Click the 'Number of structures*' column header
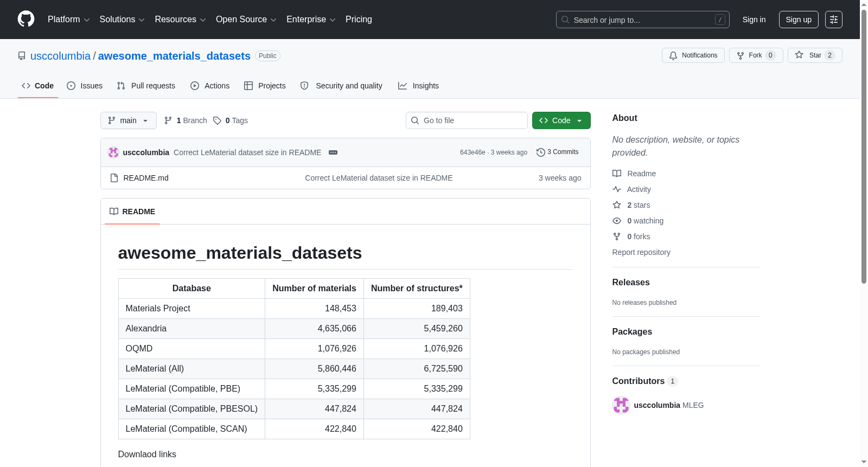The height and width of the screenshot is (467, 868). pos(417,288)
